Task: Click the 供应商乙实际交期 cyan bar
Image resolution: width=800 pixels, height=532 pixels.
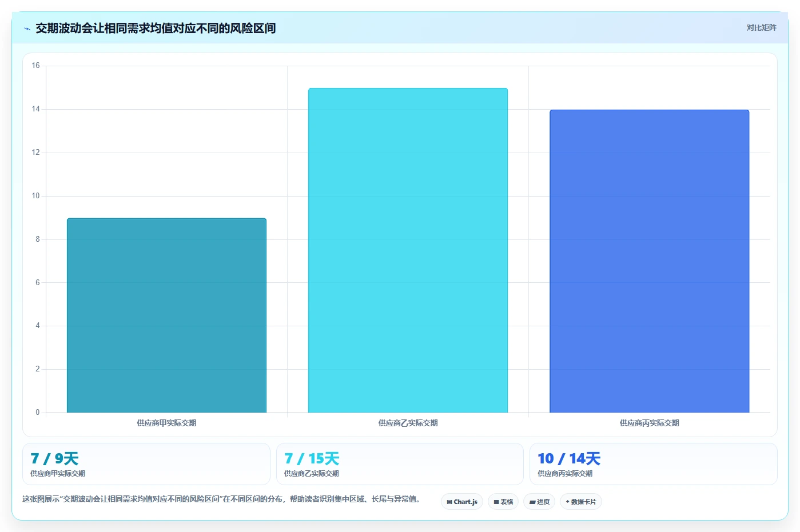Action: [408, 250]
